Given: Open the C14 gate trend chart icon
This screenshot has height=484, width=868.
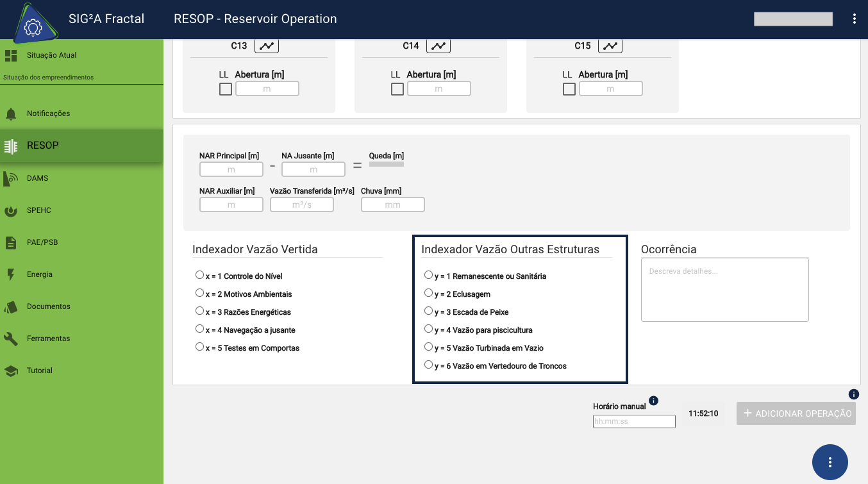Looking at the screenshot, I should (x=438, y=46).
